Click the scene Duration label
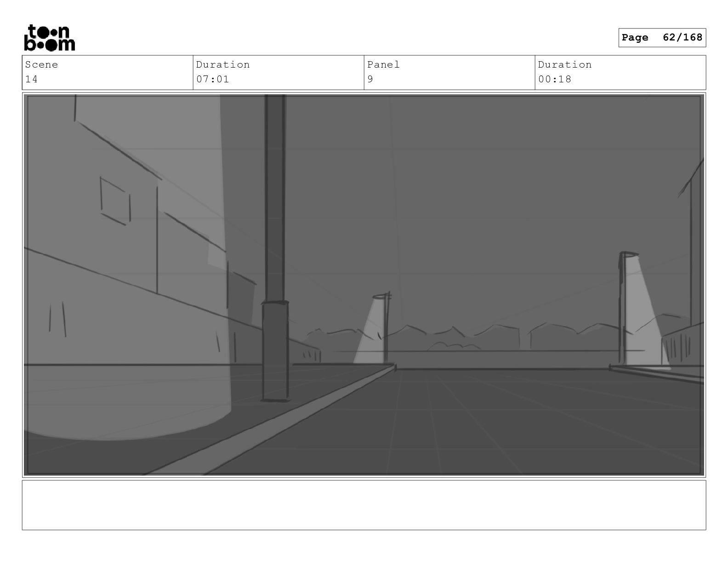Screen dimensions: 728x563 [223, 64]
